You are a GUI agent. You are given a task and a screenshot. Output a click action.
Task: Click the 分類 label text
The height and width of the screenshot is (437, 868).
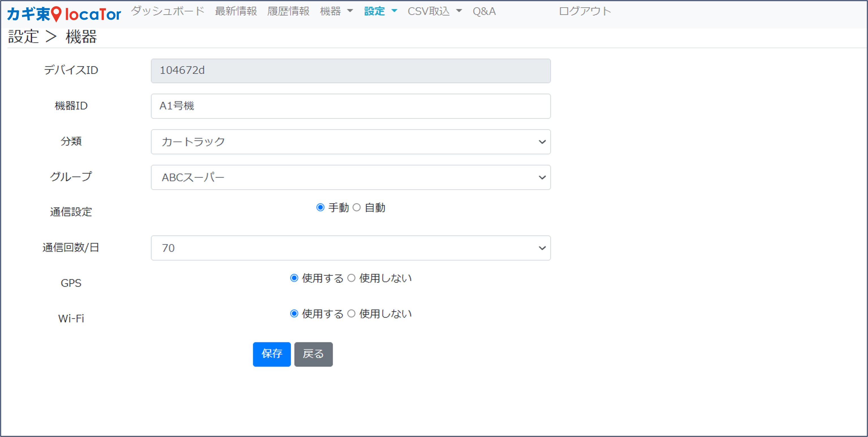[71, 141]
